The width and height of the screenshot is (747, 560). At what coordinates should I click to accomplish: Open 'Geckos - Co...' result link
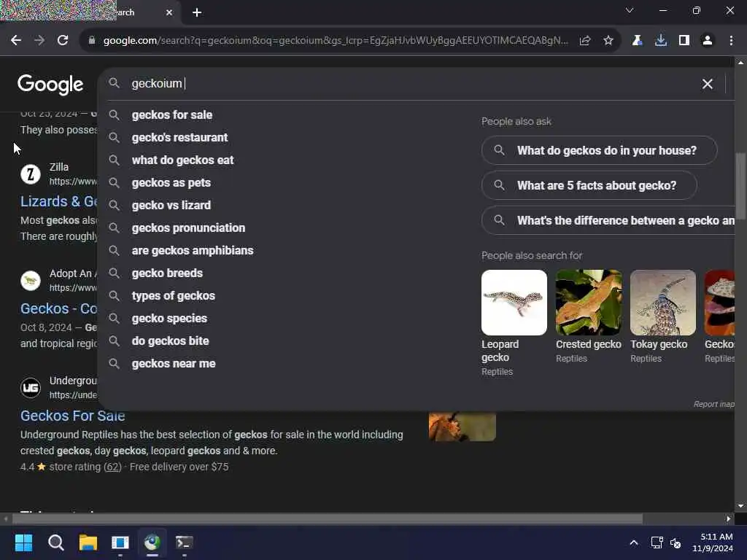tap(58, 309)
